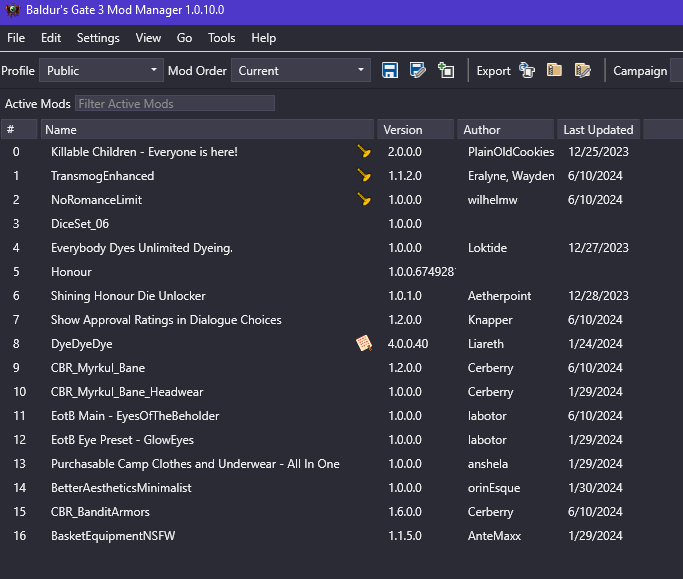Click version 4.0.0.40 cell
This screenshot has width=683, height=579.
[x=408, y=343]
